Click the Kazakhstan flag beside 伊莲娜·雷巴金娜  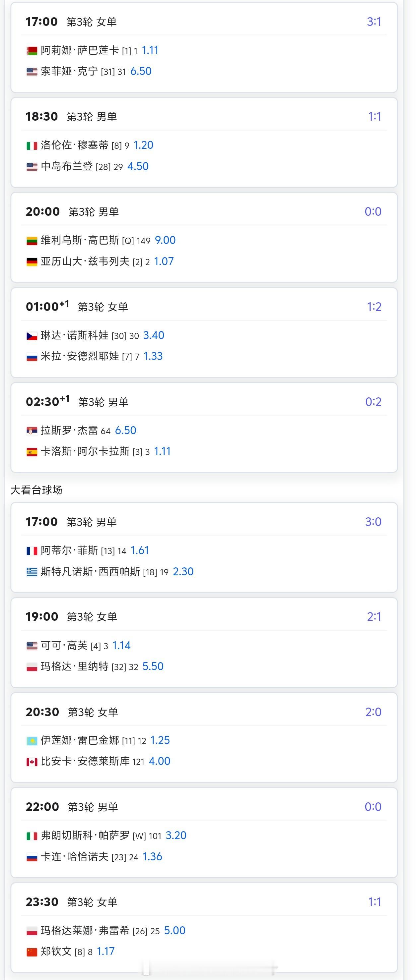coord(32,741)
